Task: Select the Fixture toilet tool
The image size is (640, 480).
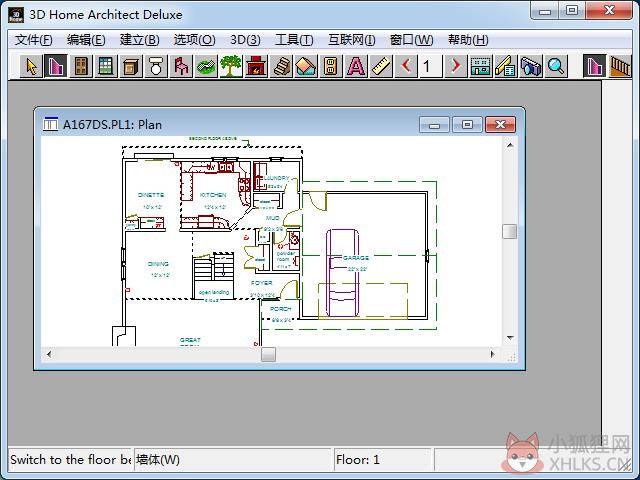Action: (x=156, y=66)
